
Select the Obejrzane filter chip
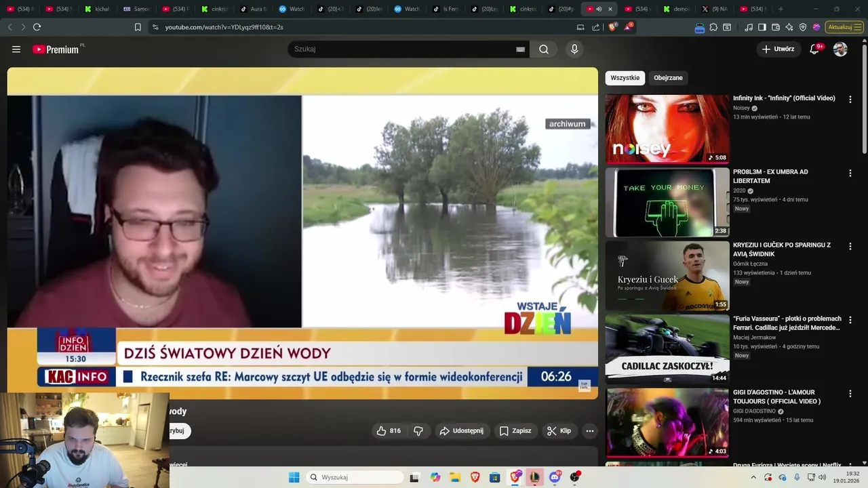[668, 78]
